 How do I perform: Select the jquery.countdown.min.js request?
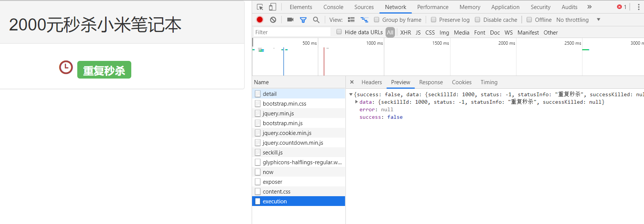(x=299, y=142)
